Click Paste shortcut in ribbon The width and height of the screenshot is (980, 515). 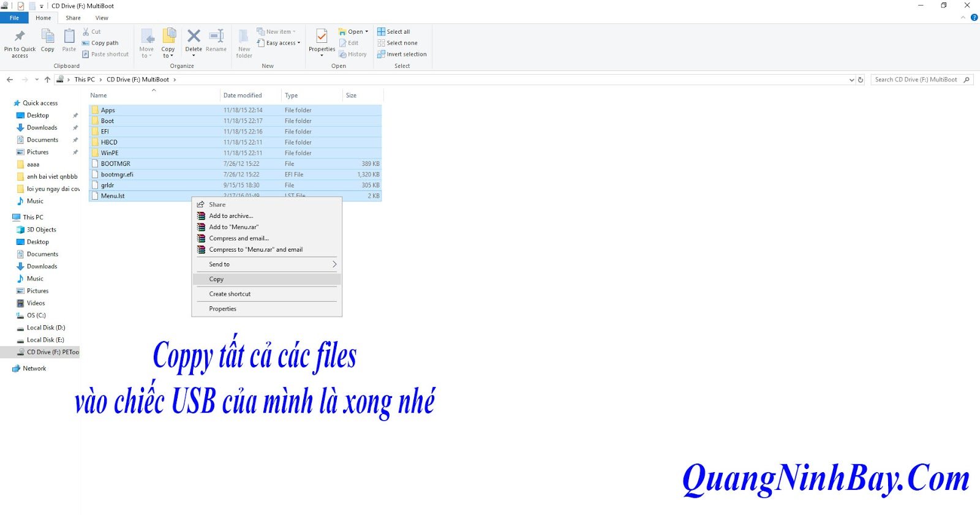click(105, 54)
